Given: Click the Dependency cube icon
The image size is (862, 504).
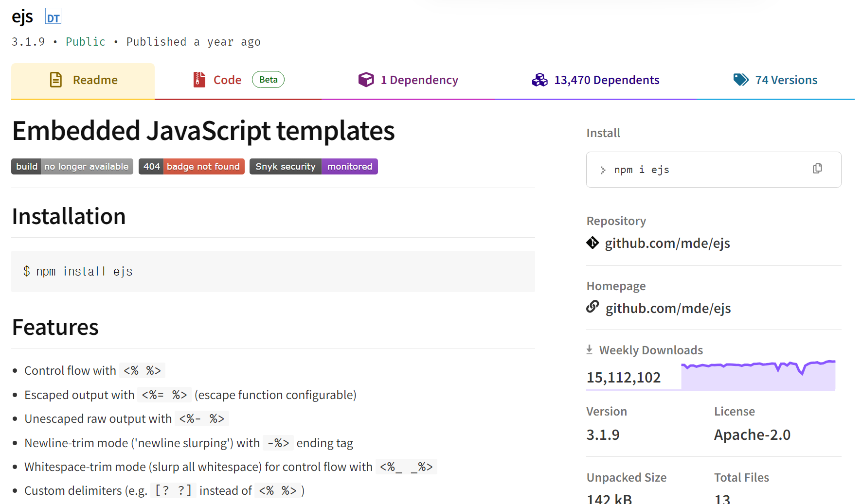Looking at the screenshot, I should [x=366, y=80].
